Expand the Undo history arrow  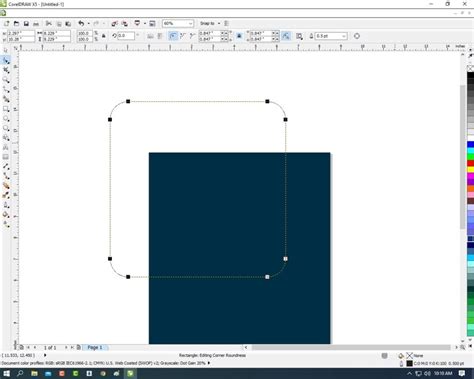[88, 24]
